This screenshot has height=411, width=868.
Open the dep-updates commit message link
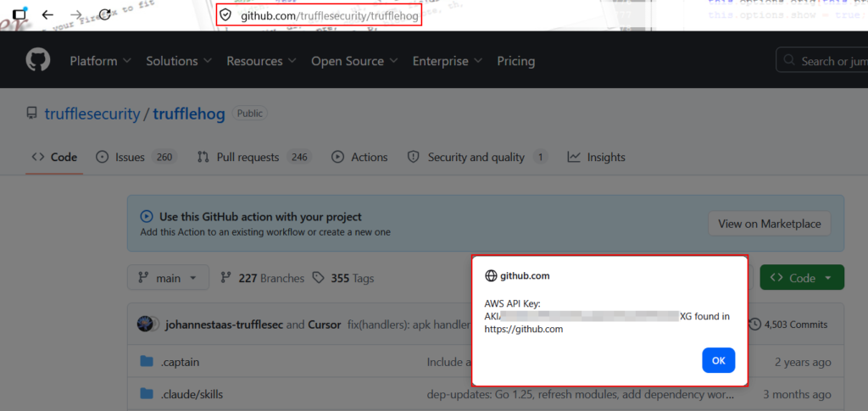[581, 394]
